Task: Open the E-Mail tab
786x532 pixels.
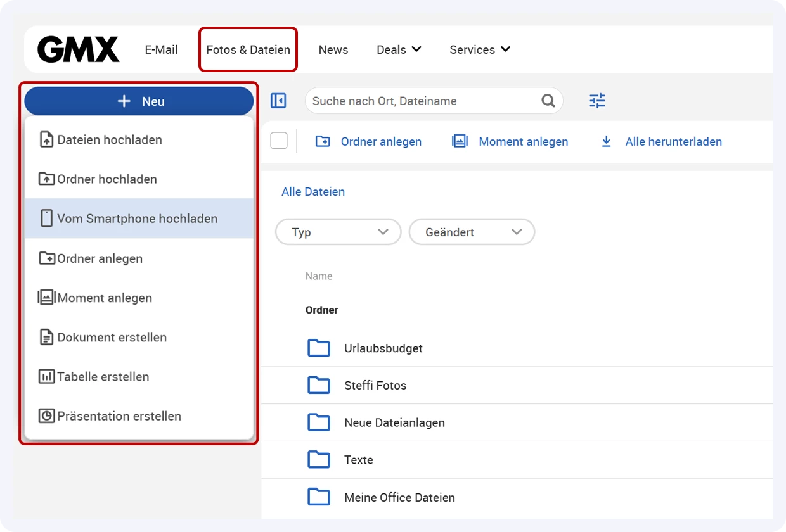Action: click(x=161, y=49)
